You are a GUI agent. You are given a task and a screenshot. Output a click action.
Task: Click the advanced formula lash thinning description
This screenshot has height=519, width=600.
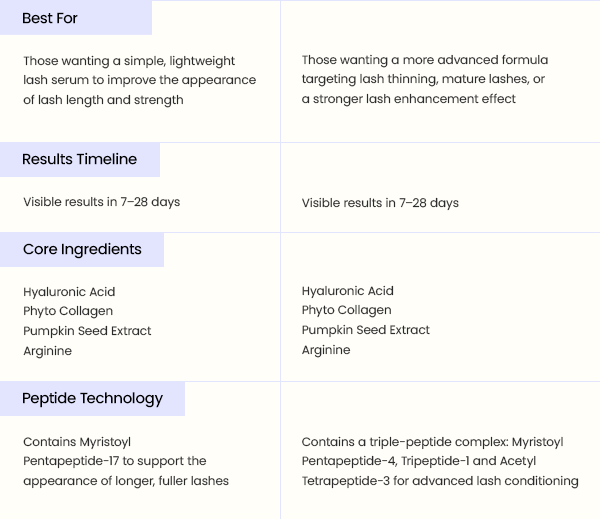point(425,79)
